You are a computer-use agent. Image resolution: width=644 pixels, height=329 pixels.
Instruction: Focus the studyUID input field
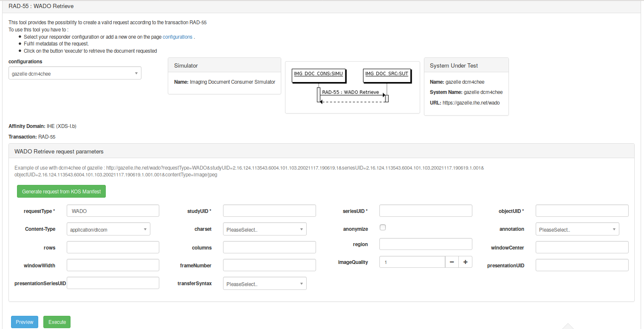point(269,211)
